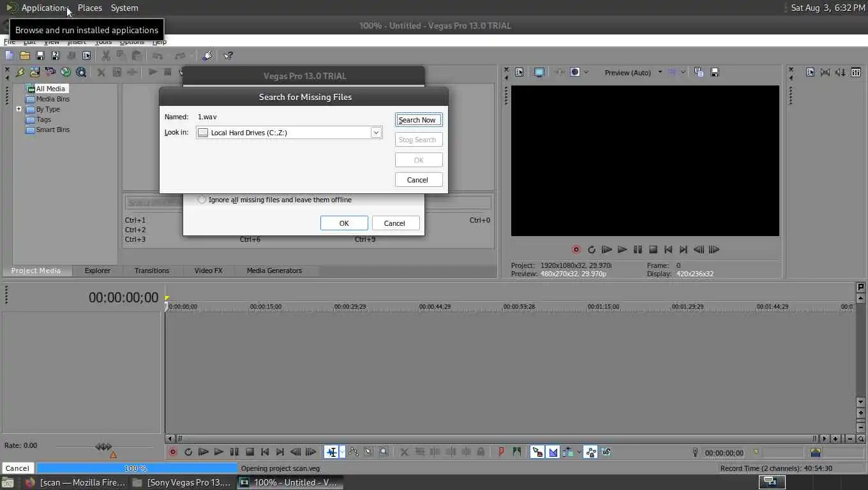The width and height of the screenshot is (868, 490).
Task: Expand the By Type tree node
Action: 19,109
